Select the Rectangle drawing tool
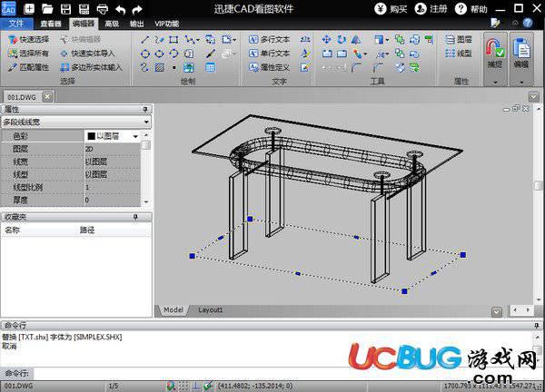Viewport: 545px width, 392px height. 173,40
